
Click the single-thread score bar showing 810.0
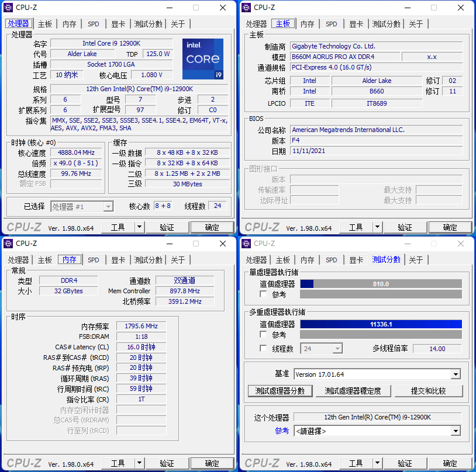click(x=381, y=284)
